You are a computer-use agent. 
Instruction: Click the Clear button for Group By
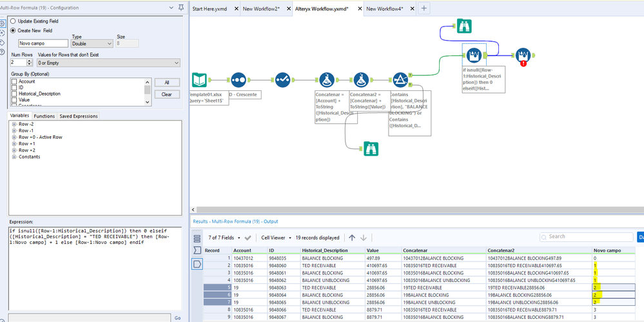[x=166, y=94]
